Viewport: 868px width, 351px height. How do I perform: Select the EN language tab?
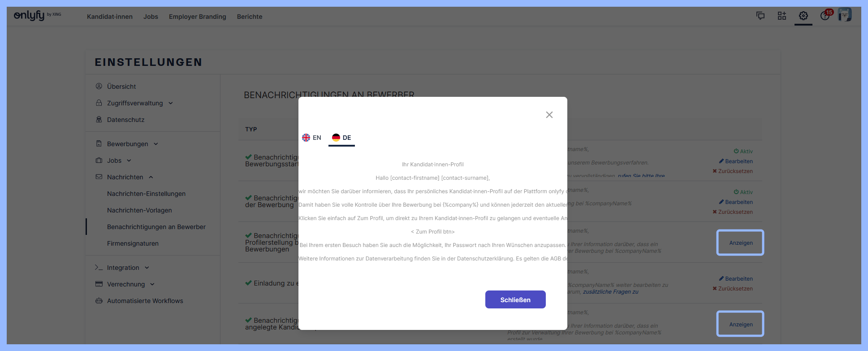pos(312,138)
